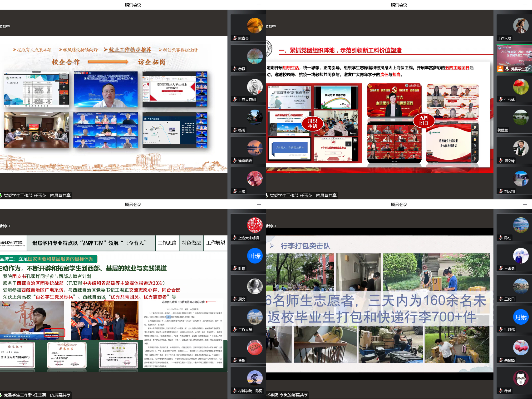Toggle the active green mic on 党委学生工作 tile
The image size is (532, 399).
click(507, 69)
